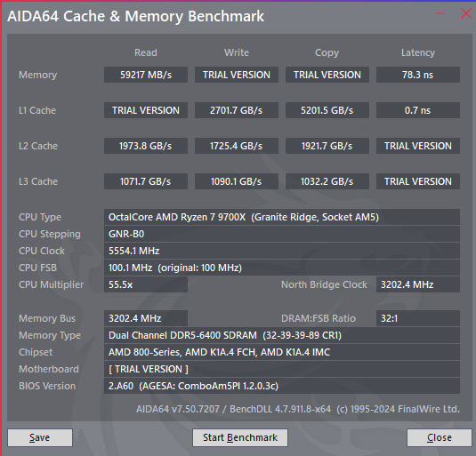Minimize the AIDA64 benchmark window
476x456 pixels.
(x=440, y=13)
